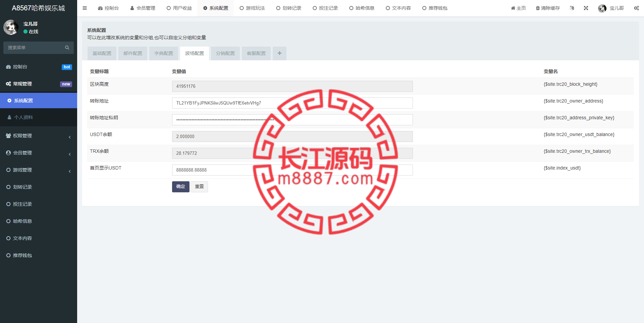Image resolution: width=644 pixels, height=323 pixels.
Task: Expand the 游戏管理 sidebar menu
Action: coord(39,170)
